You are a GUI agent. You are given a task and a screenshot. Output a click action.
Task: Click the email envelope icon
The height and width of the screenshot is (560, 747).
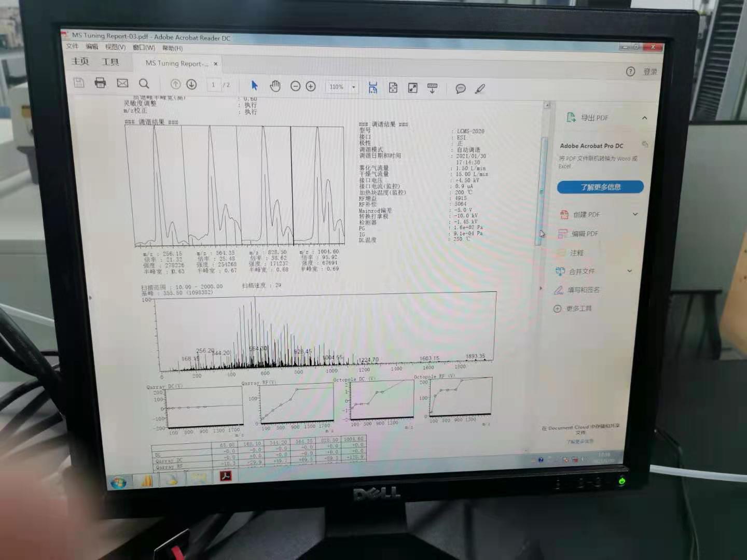coord(122,83)
